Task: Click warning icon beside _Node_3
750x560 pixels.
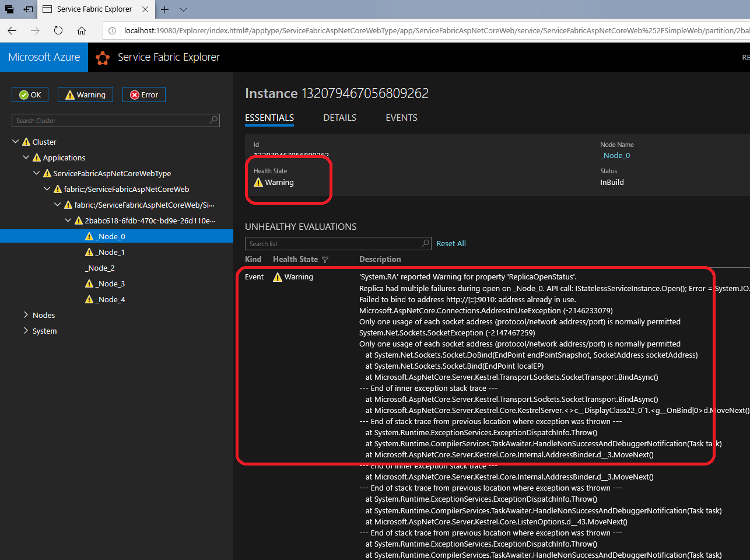Action: 89,283
